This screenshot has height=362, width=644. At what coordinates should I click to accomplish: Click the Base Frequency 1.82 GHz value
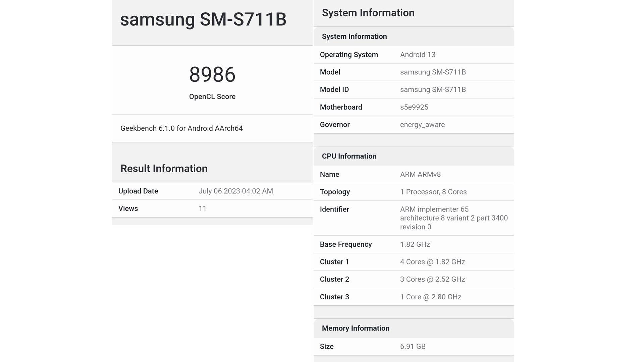(415, 244)
